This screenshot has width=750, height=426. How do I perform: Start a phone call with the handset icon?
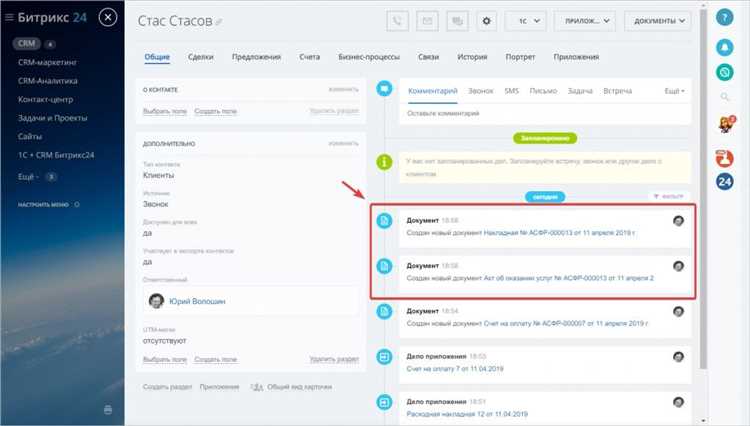pyautogui.click(x=397, y=21)
